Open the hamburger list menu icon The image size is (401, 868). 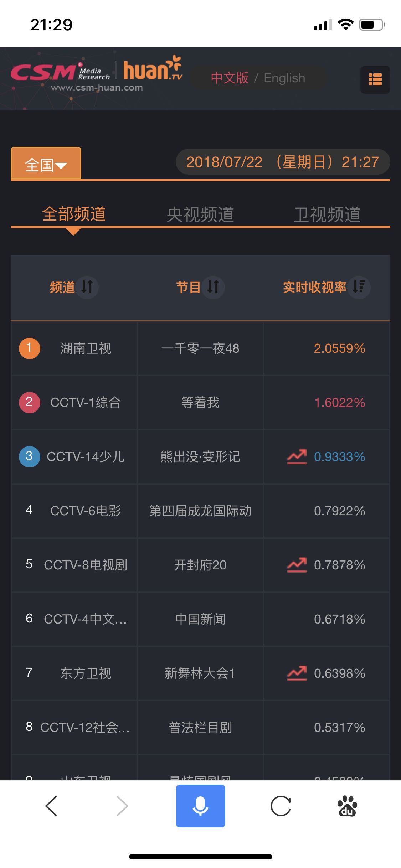click(375, 79)
